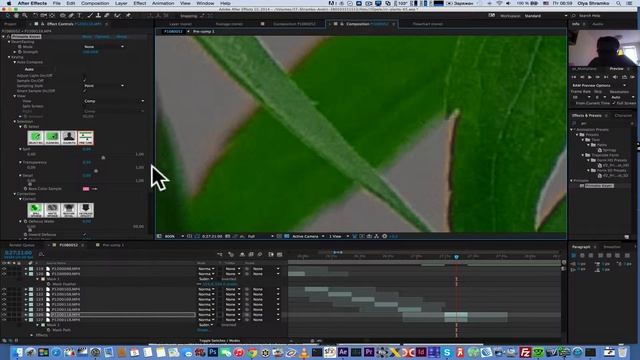640x360 pixels.
Task: Click the Toggle Switches / Modes button
Action: [x=220, y=340]
